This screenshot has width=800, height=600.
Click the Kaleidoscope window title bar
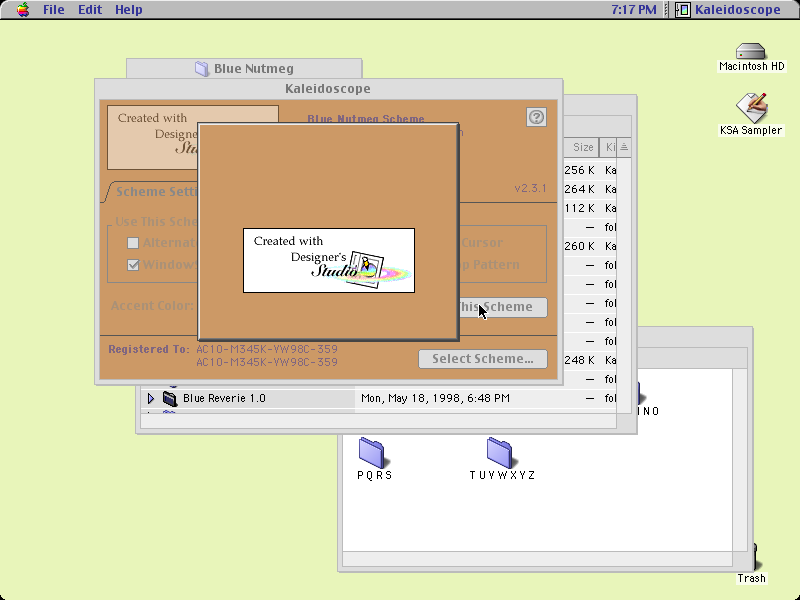point(328,89)
